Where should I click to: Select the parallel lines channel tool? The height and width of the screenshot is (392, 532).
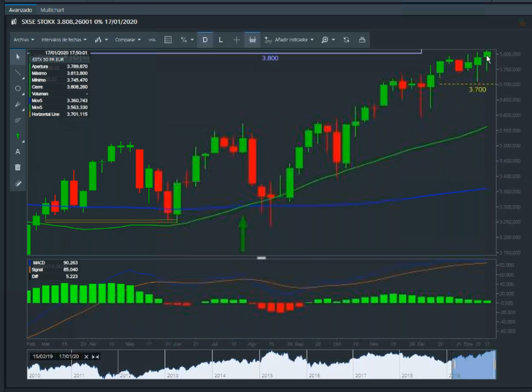coord(18,120)
